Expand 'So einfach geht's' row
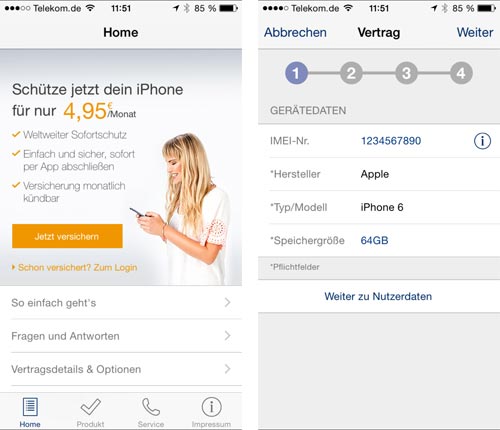This screenshot has width=500, height=430. 121,303
